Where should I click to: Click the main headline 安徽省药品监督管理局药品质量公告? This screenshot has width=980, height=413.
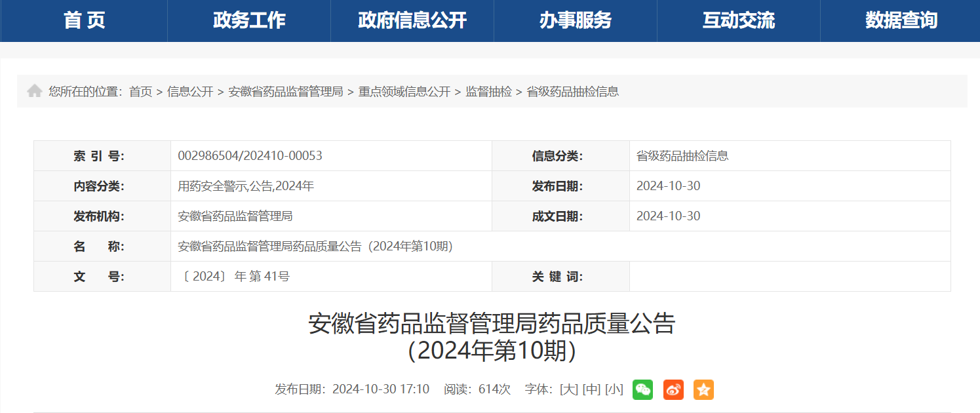(x=491, y=324)
